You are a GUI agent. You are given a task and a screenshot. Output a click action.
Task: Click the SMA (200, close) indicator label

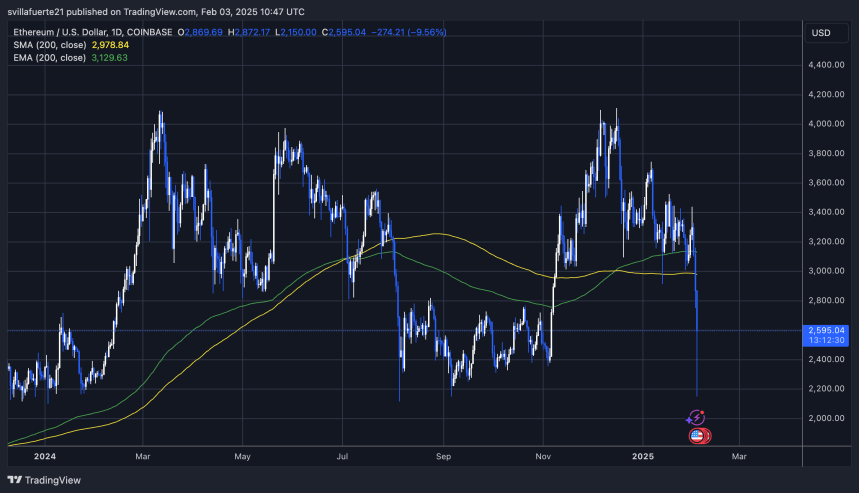[48, 45]
